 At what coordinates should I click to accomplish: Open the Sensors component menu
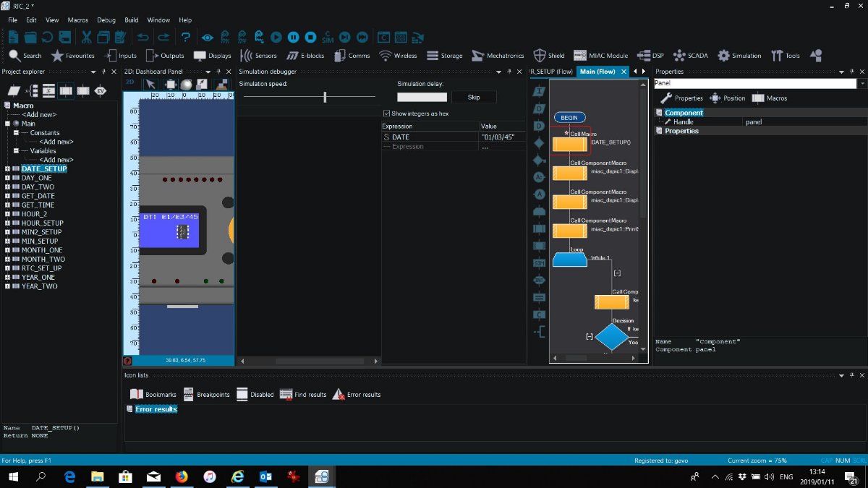point(258,56)
